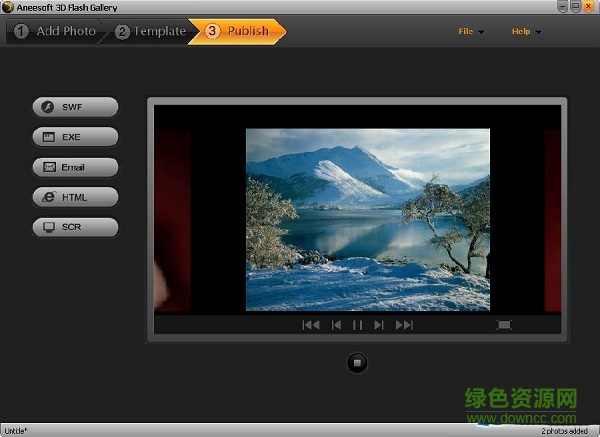Click the snowy mountain lake preview image
Screen dimensions: 600x437
click(x=367, y=219)
